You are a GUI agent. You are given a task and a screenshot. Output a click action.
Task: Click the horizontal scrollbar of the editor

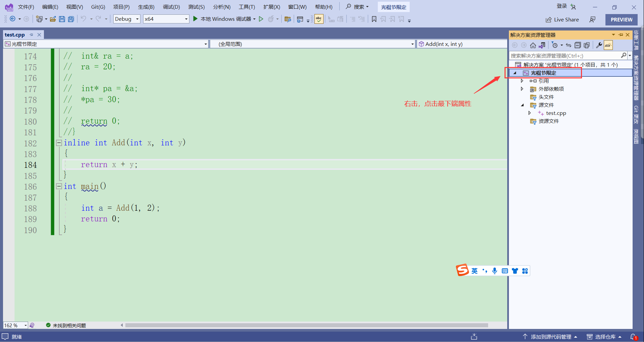click(x=307, y=325)
